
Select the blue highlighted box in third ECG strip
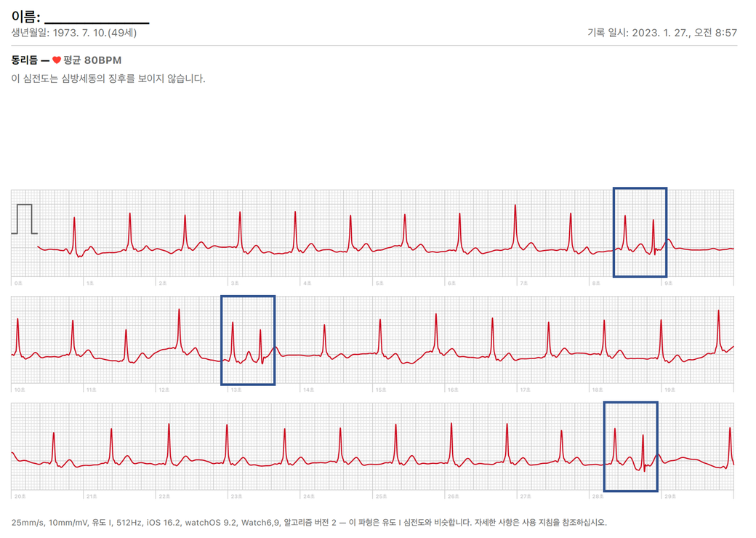[630, 446]
